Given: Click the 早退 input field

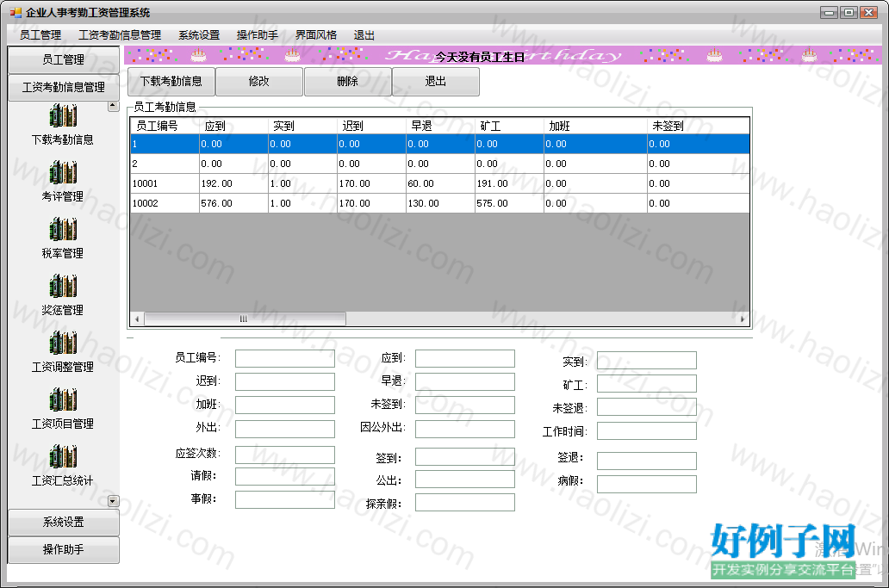Looking at the screenshot, I should pyautogui.click(x=465, y=381).
